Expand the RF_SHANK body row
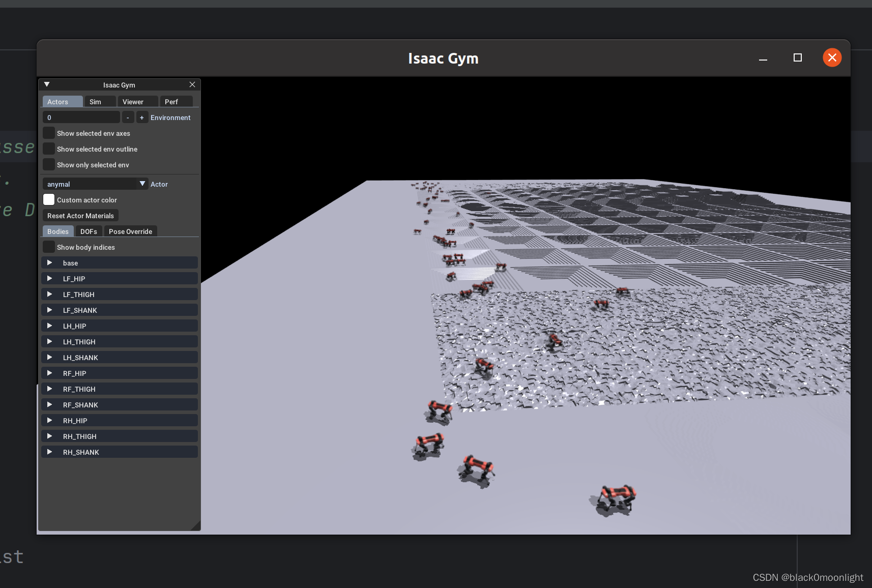The height and width of the screenshot is (588, 872). point(120,405)
